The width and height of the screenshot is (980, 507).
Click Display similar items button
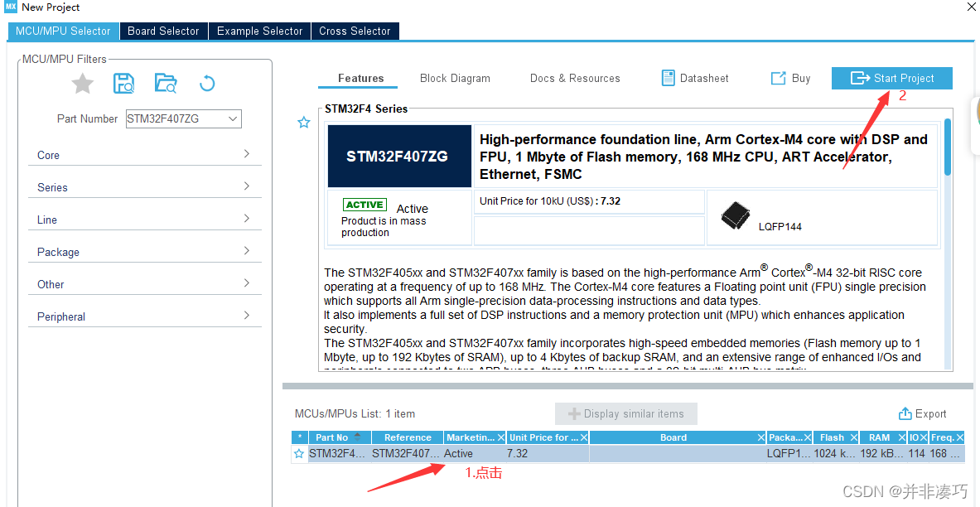(x=625, y=414)
